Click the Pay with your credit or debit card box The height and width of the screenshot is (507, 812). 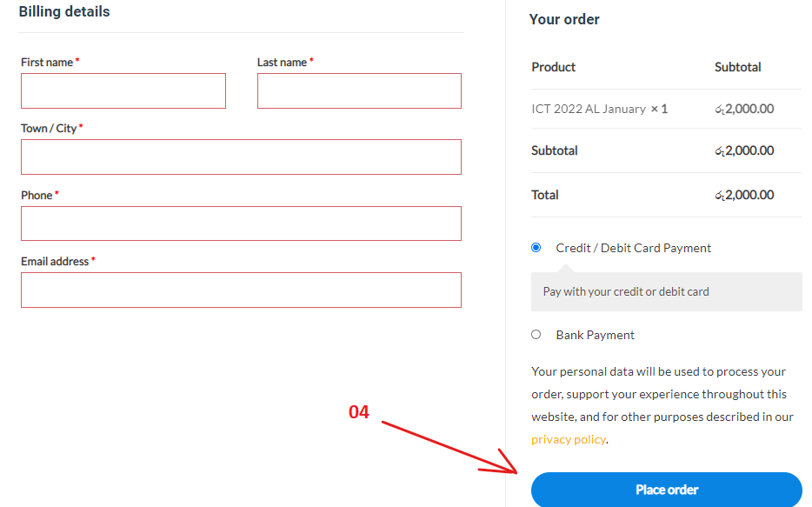pyautogui.click(x=667, y=291)
